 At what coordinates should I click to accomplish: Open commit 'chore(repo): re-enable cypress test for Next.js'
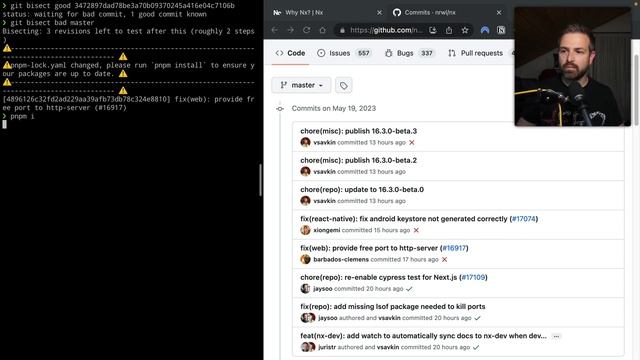point(379,278)
